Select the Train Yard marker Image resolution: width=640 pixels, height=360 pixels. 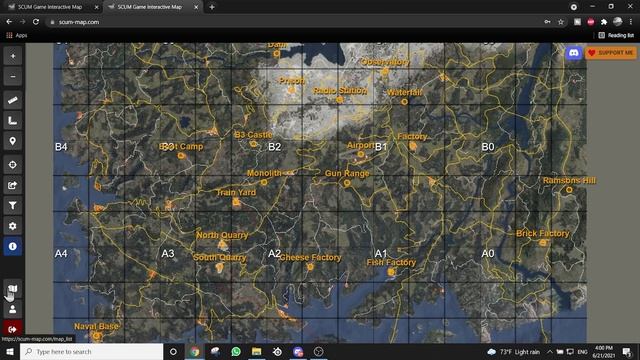(x=236, y=202)
